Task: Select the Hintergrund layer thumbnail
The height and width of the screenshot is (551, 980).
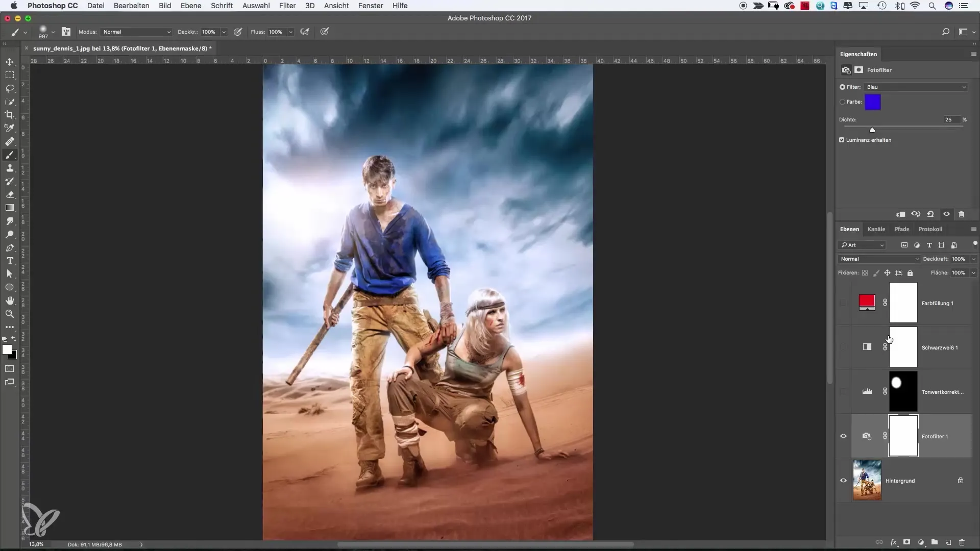Action: [x=867, y=480]
